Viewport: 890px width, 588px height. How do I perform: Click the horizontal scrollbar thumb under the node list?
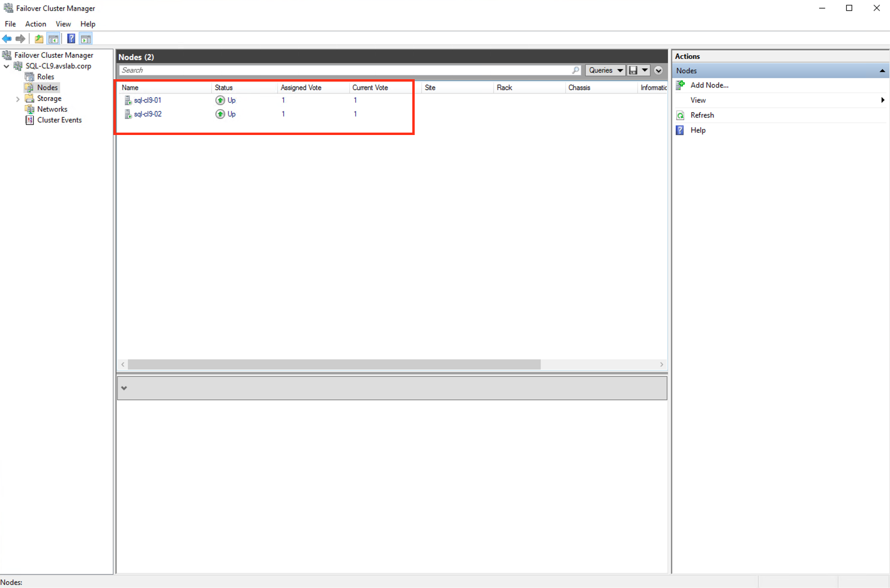tap(334, 365)
